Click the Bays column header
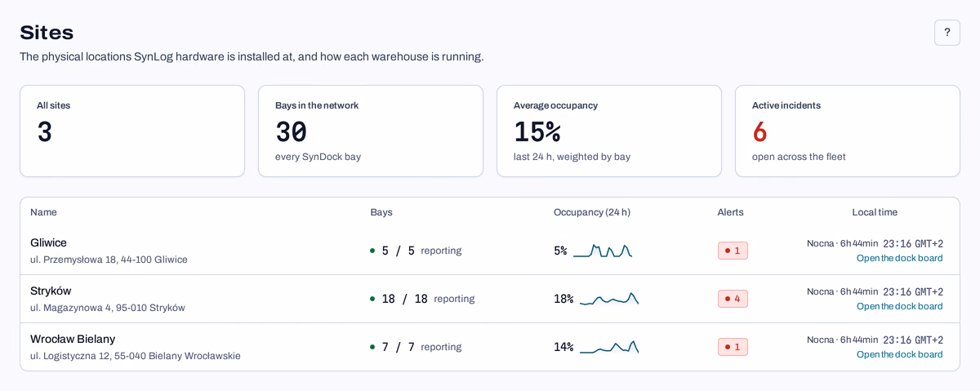This screenshot has width=980, height=391. coord(381,212)
